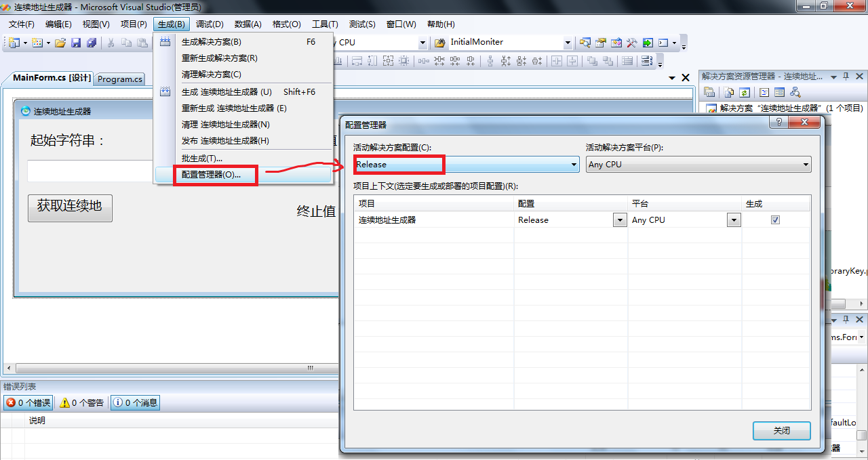Click the Refresh icon in Solution Explorer
The height and width of the screenshot is (460, 868).
(745, 92)
